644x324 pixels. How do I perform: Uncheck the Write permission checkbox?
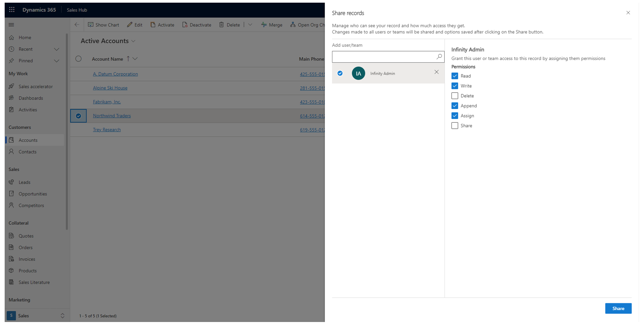click(455, 86)
